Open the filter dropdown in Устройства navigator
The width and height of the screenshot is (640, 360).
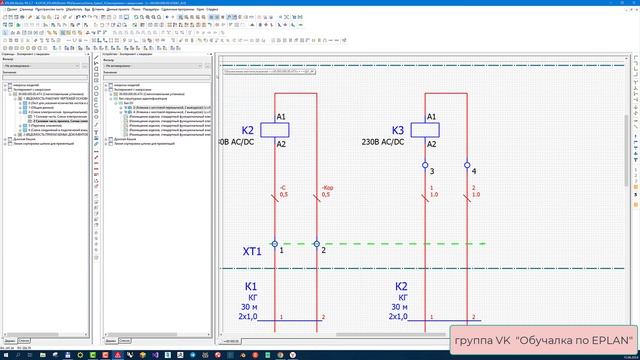[200, 66]
